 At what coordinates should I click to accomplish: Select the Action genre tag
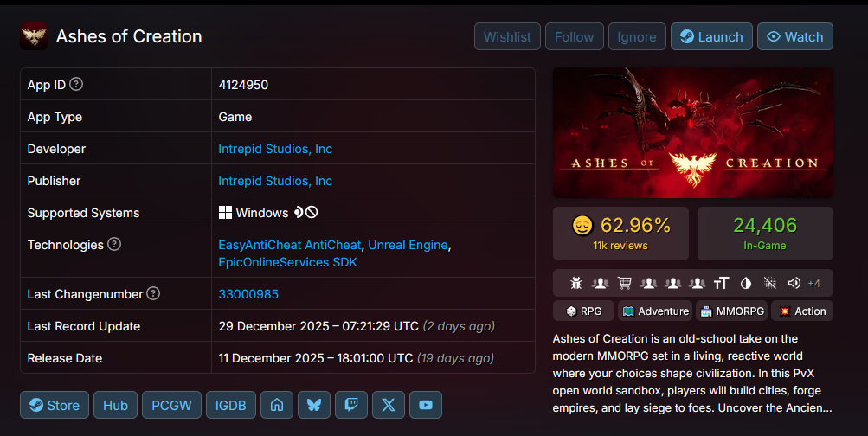point(802,311)
